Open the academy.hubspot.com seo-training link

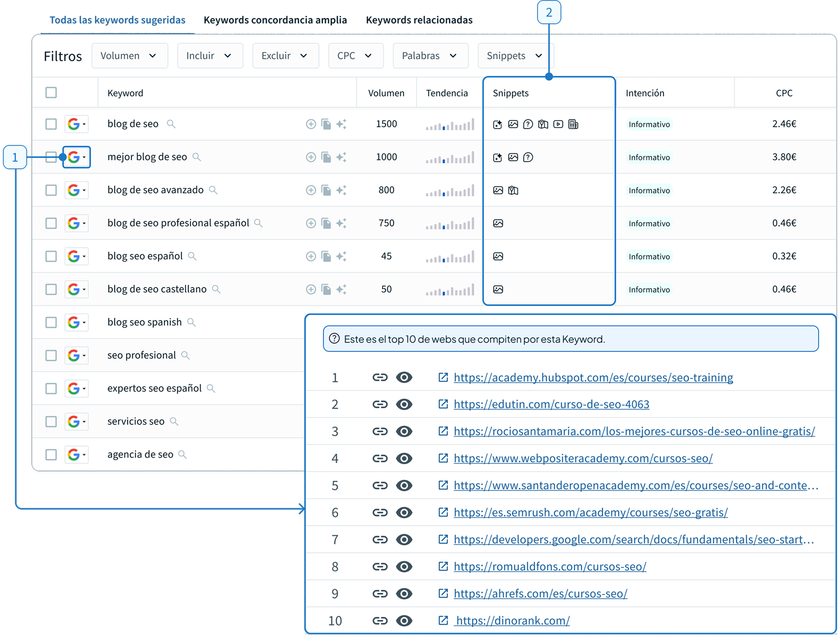click(593, 377)
